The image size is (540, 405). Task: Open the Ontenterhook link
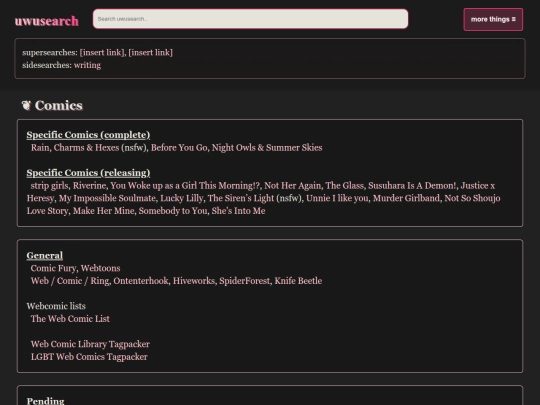(141, 281)
